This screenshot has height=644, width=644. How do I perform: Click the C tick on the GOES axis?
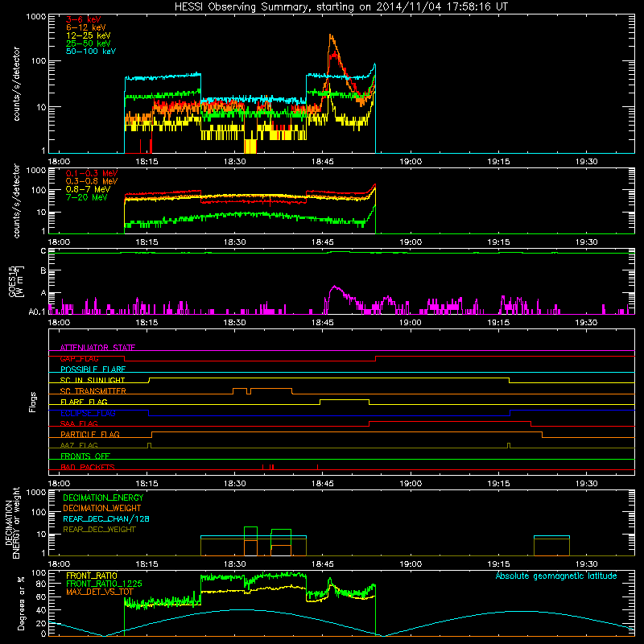coord(43,250)
